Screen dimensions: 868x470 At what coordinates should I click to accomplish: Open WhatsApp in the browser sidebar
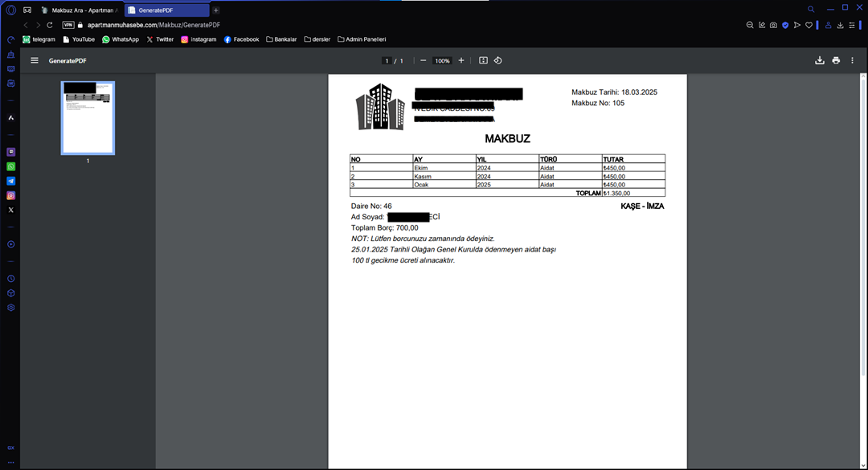[11, 166]
